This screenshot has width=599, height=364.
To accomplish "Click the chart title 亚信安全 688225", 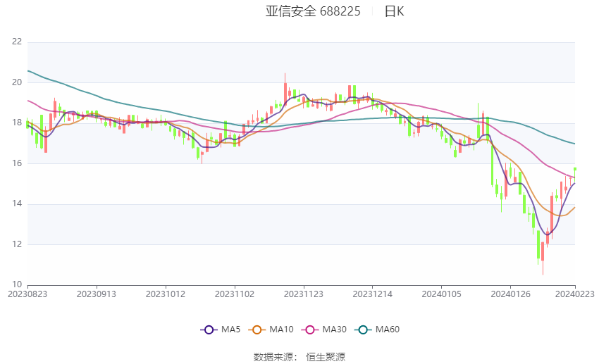I will (x=313, y=11).
